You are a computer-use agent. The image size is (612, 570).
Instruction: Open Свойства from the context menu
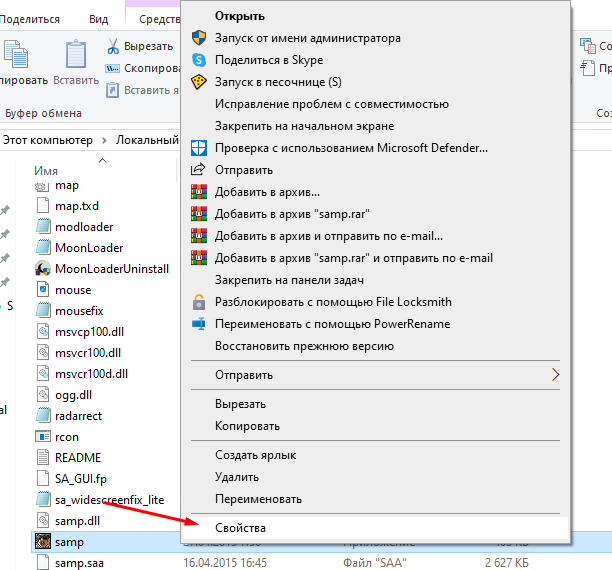(243, 527)
